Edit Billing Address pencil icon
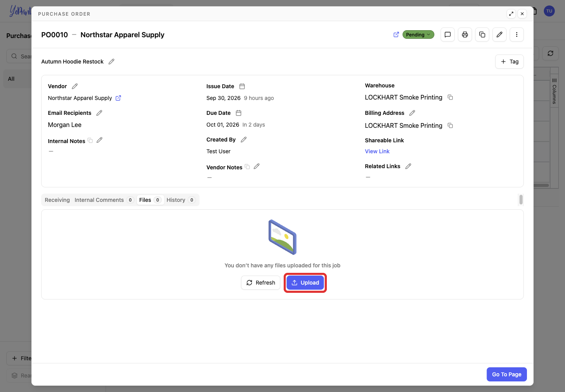The image size is (565, 392). click(x=412, y=113)
